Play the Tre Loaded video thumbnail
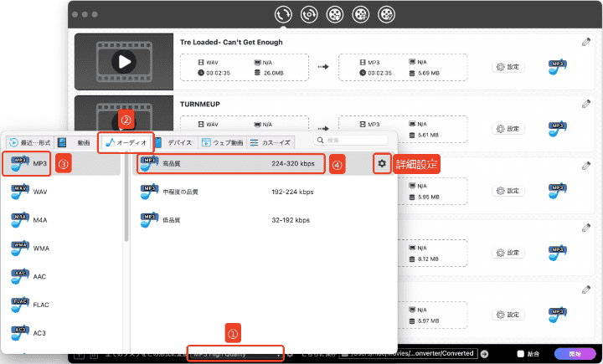Viewport: 603px width, 364px height. tap(124, 61)
